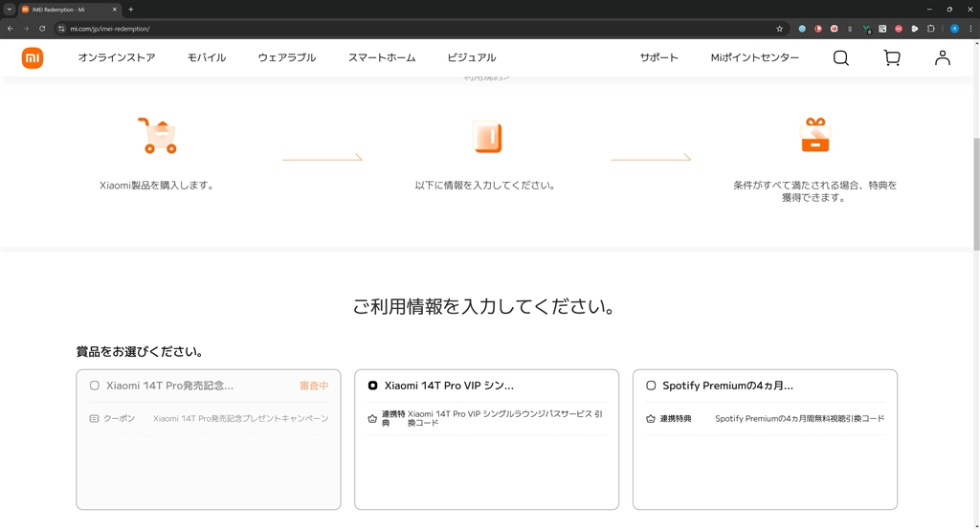Image resolution: width=980 pixels, height=530 pixels.
Task: Click the 賞品をお選びください。 label
Action: pyautogui.click(x=140, y=352)
